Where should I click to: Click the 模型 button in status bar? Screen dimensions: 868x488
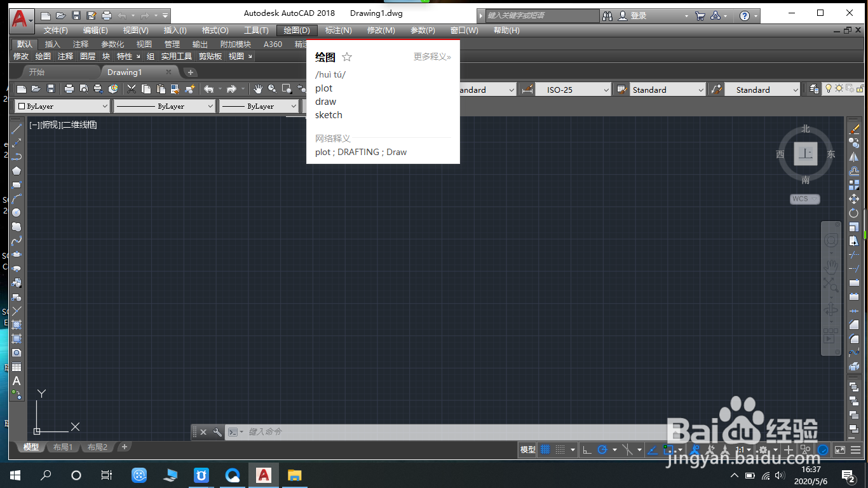527,450
